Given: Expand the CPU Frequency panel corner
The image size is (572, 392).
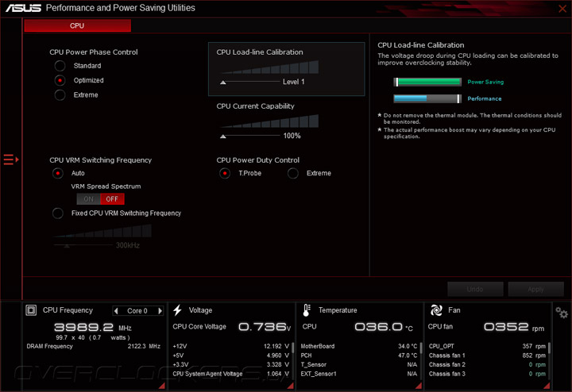Looking at the screenshot, I should [x=162, y=386].
